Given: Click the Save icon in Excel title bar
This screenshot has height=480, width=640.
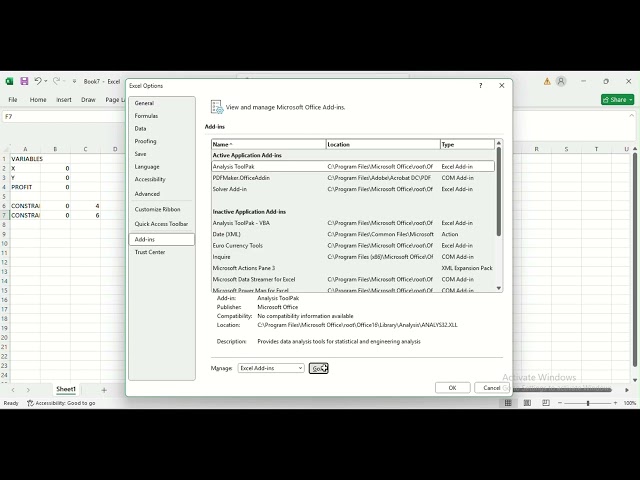Looking at the screenshot, I should [24, 81].
